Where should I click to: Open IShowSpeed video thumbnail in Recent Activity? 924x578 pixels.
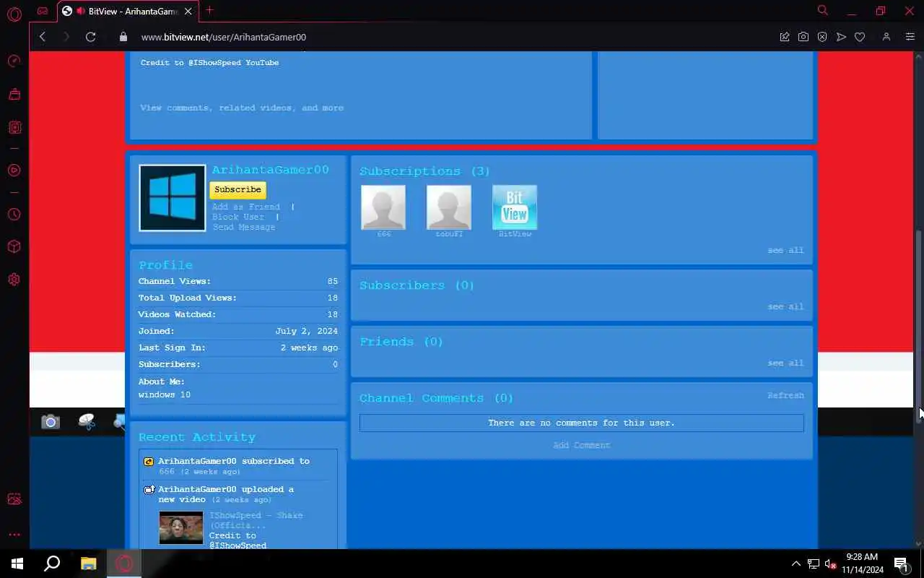click(181, 528)
